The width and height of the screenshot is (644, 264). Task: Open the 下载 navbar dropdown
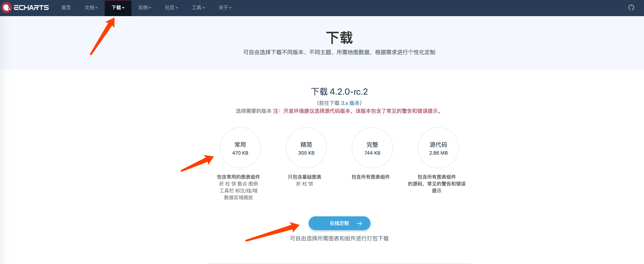[118, 8]
